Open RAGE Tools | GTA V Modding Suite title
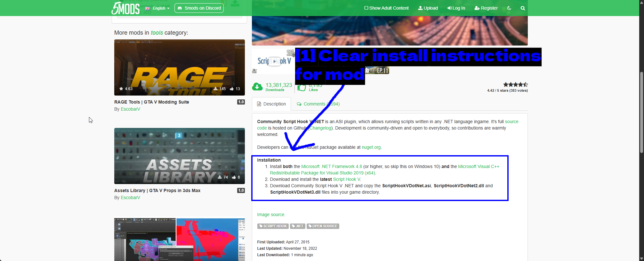644x261 pixels. pyautogui.click(x=152, y=102)
